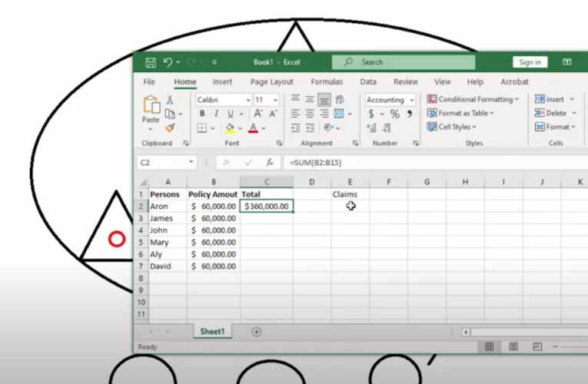Apply Accounting dollar format icon

click(x=371, y=114)
